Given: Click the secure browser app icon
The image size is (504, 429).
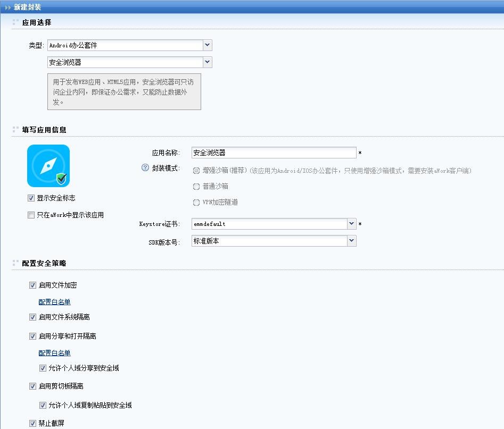Looking at the screenshot, I should [x=48, y=166].
